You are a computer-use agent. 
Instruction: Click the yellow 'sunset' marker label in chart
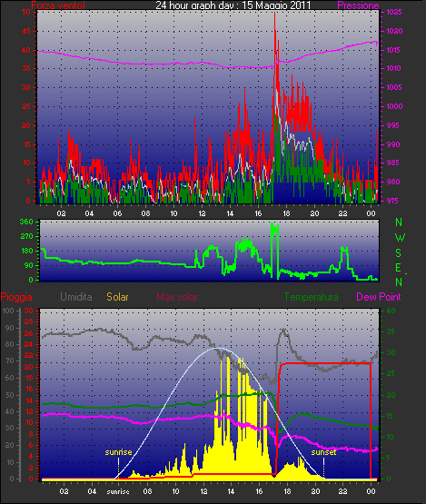point(323,452)
